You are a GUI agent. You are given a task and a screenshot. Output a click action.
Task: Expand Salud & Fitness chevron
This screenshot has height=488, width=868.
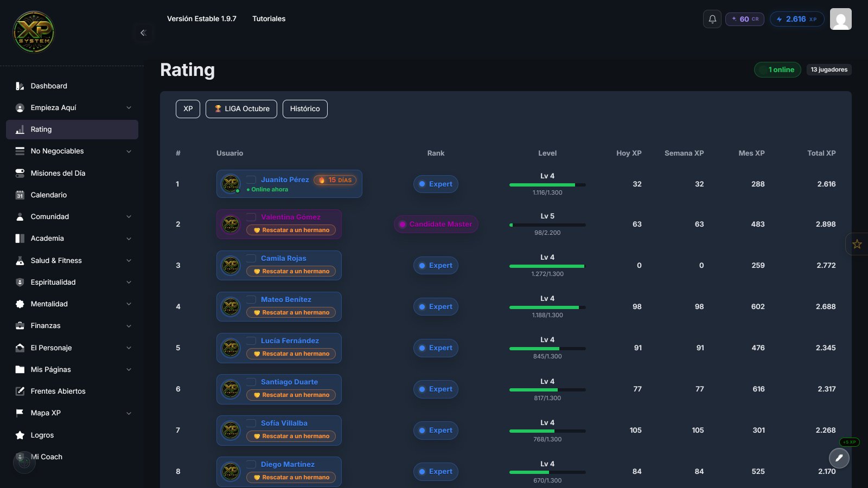129,260
